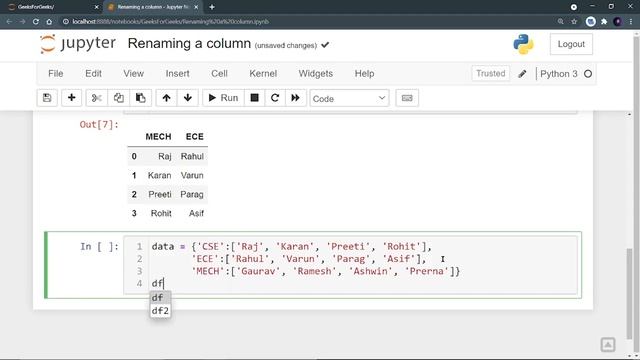The width and height of the screenshot is (640, 360).
Task: Restart the kernel circular arrow icon
Action: 275,98
